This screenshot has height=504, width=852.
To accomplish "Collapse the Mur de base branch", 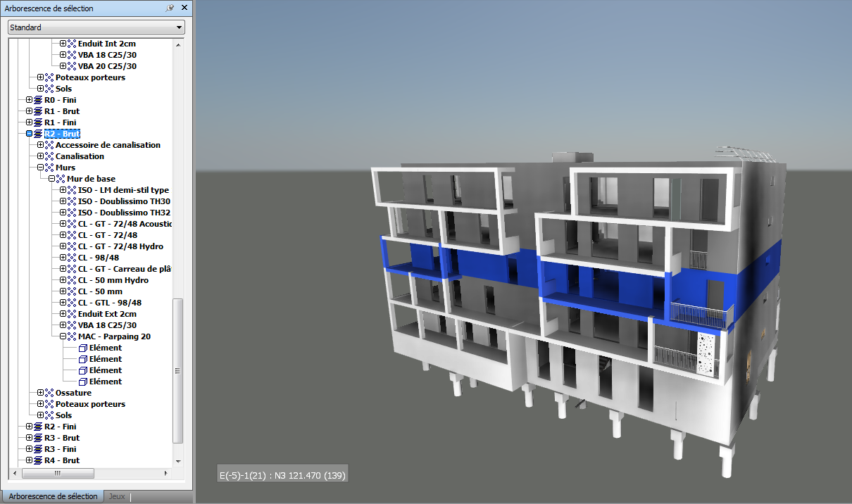I will coord(51,179).
